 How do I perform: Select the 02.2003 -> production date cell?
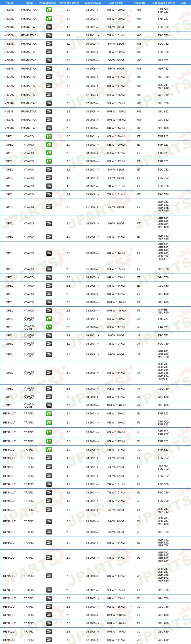point(92,19)
